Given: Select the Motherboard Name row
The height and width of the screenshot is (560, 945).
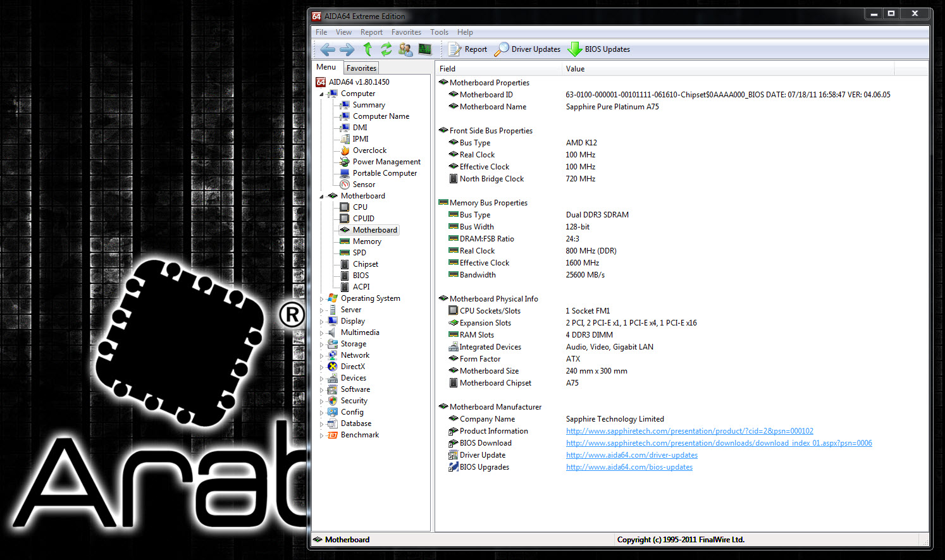Looking at the screenshot, I should tap(682, 107).
